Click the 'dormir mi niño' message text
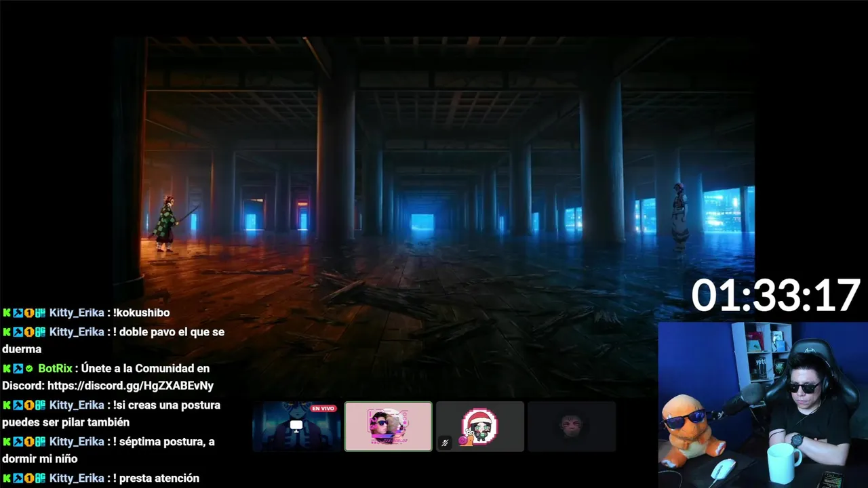 40,460
